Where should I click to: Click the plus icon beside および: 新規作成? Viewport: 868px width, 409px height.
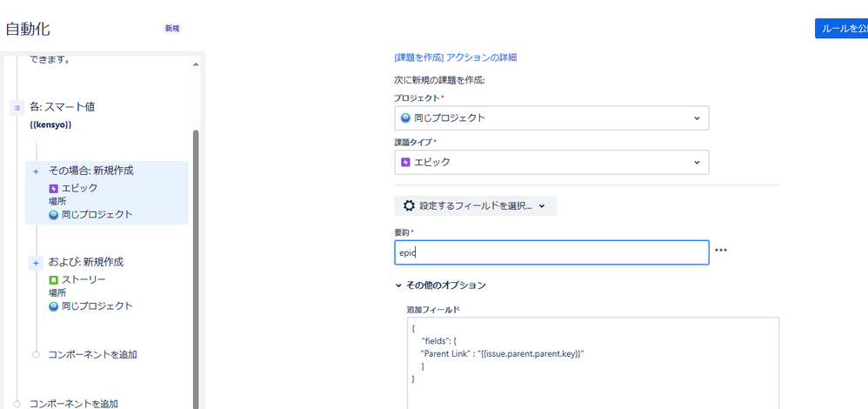tap(36, 264)
